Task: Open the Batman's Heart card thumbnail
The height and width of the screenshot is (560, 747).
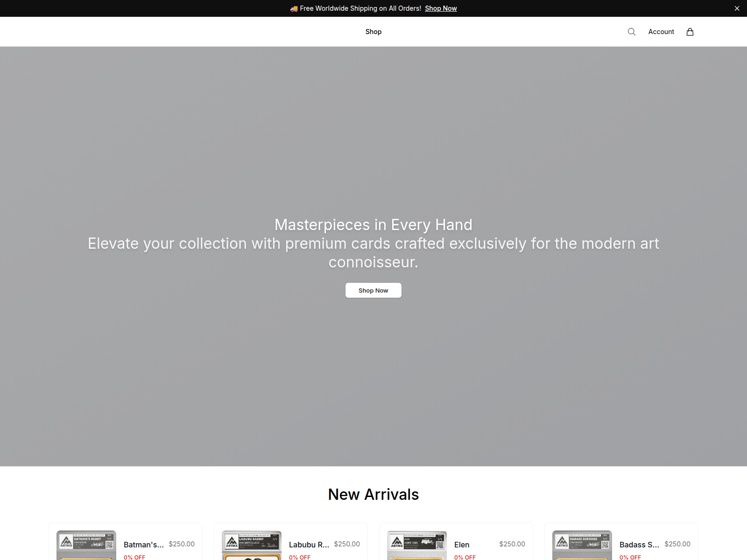Action: coord(86,545)
